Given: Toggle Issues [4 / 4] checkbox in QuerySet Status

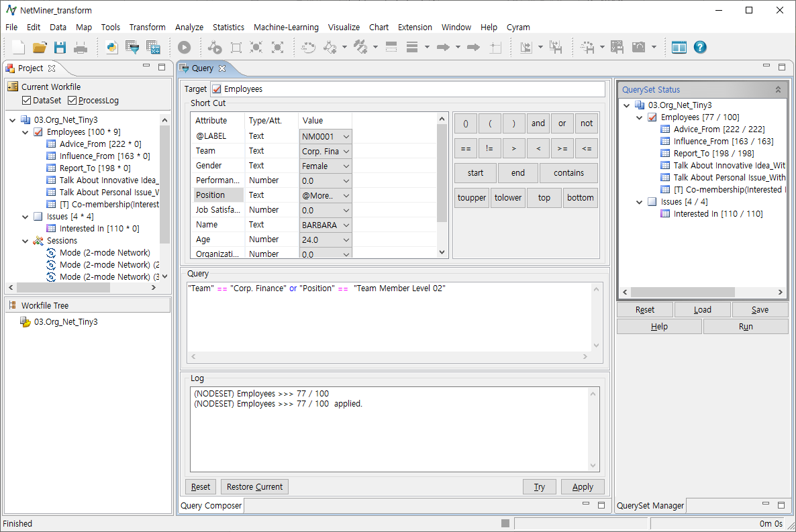Looking at the screenshot, I should 652,201.
